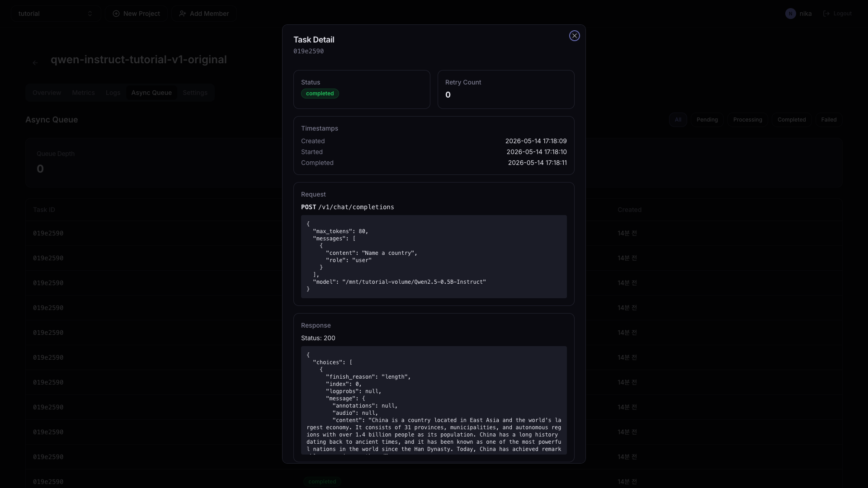Click the Started timestamp 17:18:10
This screenshot has width=868, height=488.
click(x=536, y=152)
